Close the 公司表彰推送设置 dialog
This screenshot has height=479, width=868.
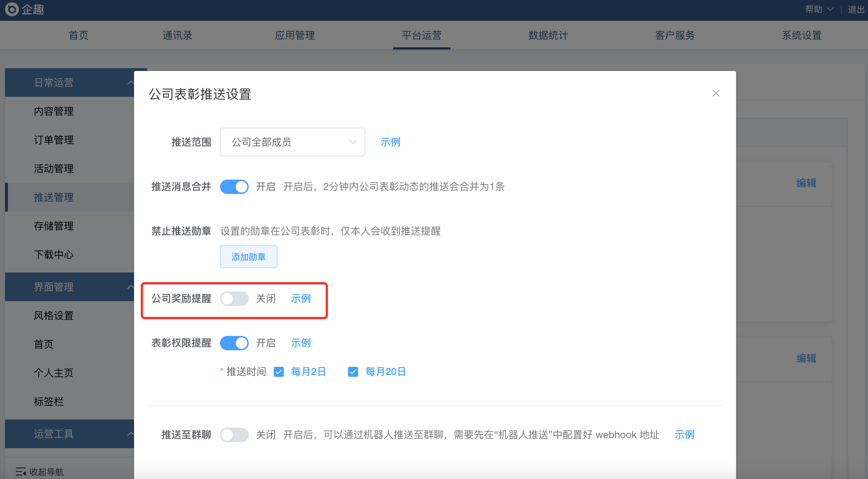tap(716, 94)
